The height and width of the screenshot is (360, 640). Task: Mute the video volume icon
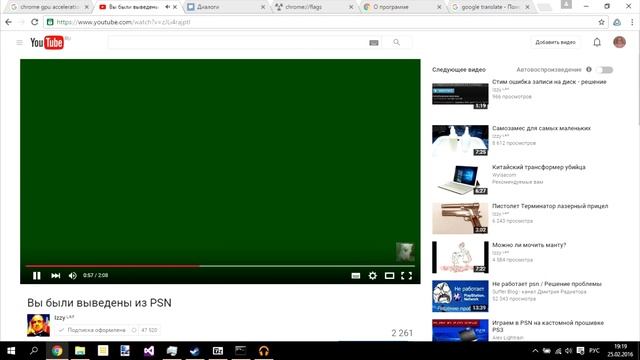pos(73,276)
